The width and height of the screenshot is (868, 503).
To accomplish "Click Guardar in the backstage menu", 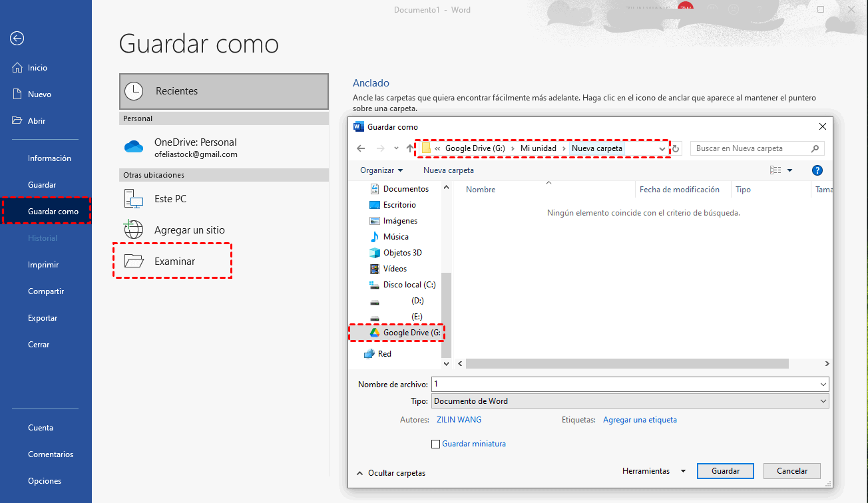I will tap(42, 185).
